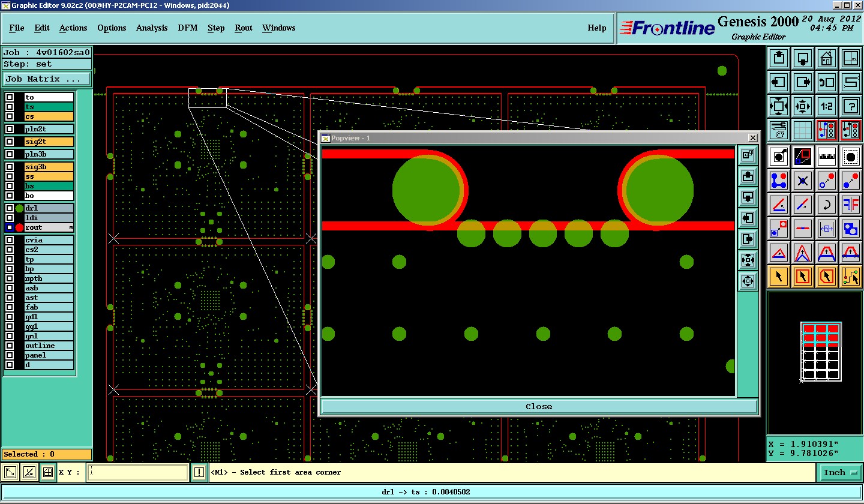Click Close button in Popview window
Image resolution: width=864 pixels, height=504 pixels.
[539, 406]
